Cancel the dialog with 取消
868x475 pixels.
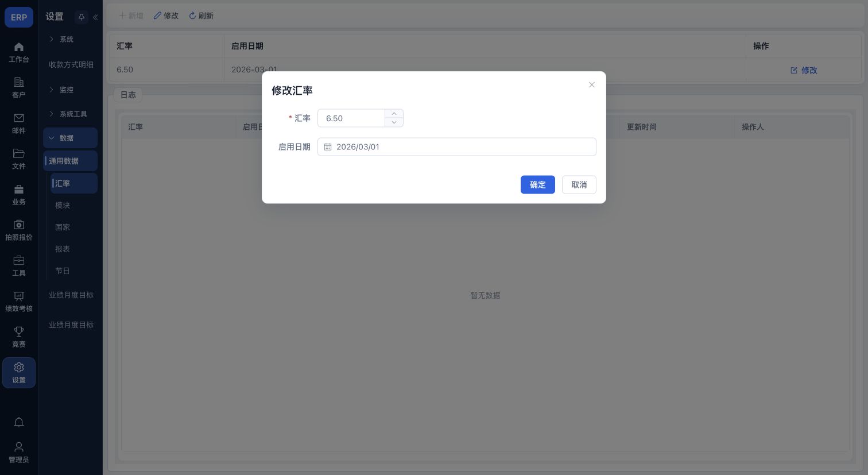[579, 185]
